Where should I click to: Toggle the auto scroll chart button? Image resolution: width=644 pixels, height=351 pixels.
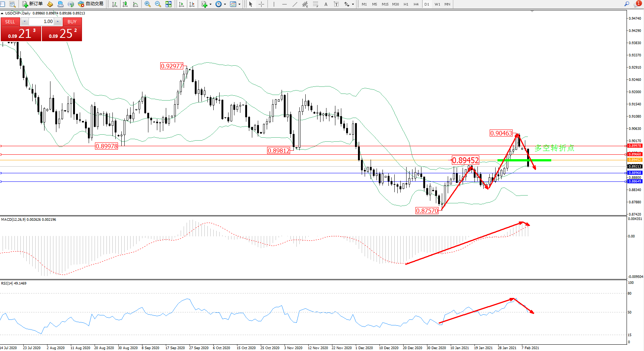(x=181, y=4)
